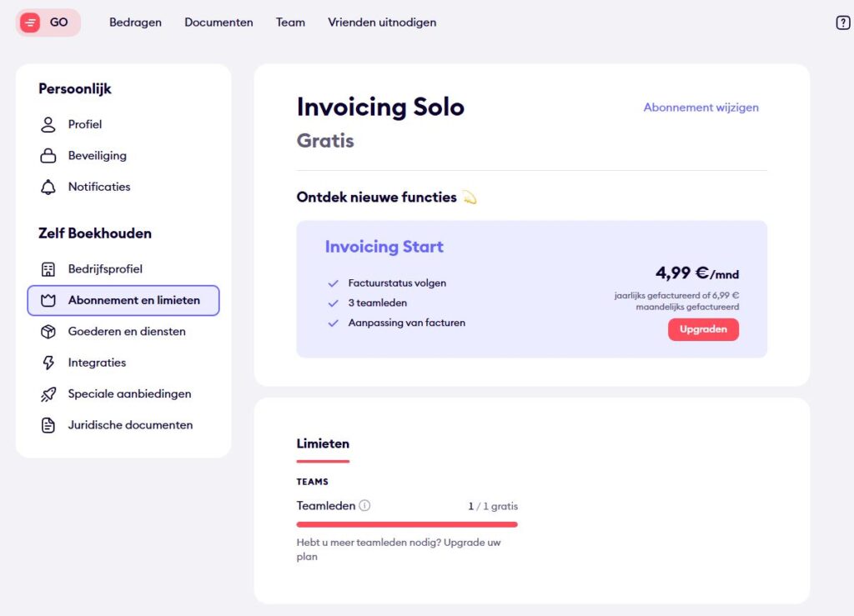
Task: Click the Bedrijfsprofiel building icon
Action: coord(48,269)
